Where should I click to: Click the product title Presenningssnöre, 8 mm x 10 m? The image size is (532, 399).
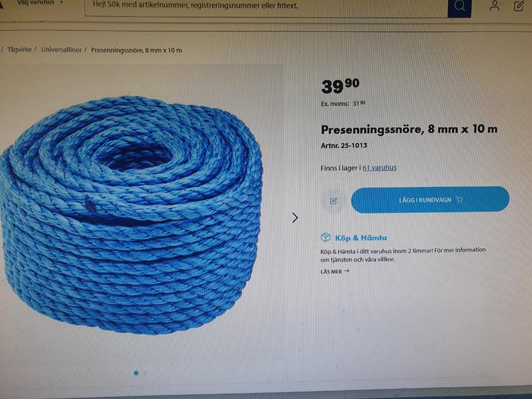pyautogui.click(x=409, y=129)
